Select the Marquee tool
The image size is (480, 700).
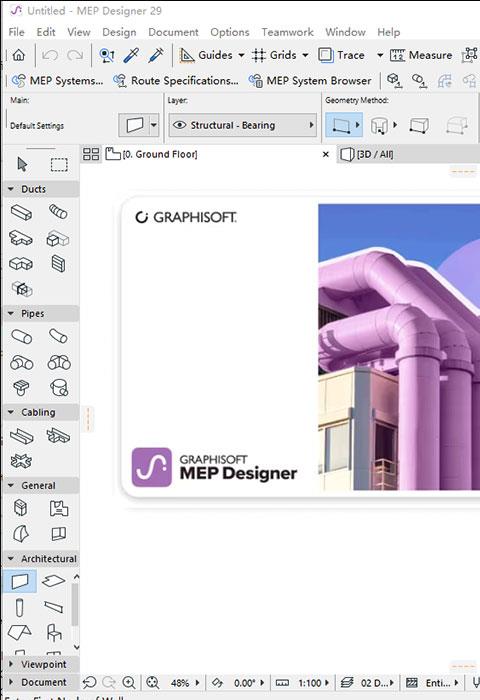(x=59, y=164)
